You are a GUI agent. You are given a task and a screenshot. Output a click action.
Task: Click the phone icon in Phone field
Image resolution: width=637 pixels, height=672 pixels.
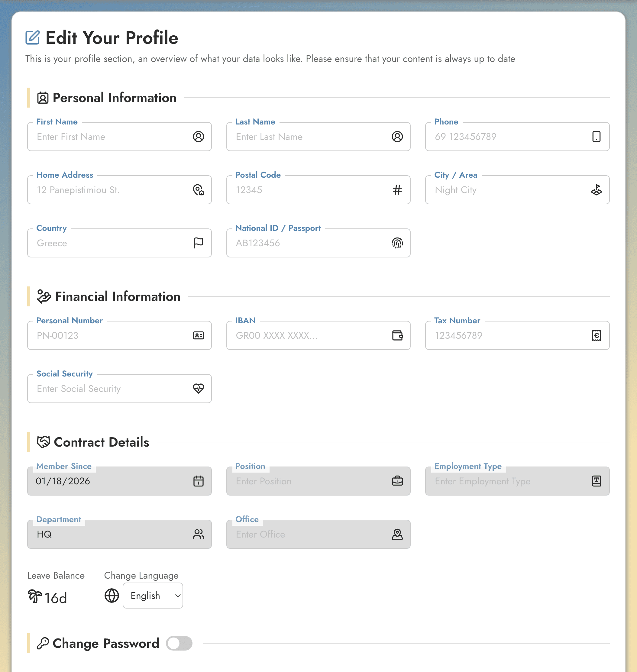[597, 137]
